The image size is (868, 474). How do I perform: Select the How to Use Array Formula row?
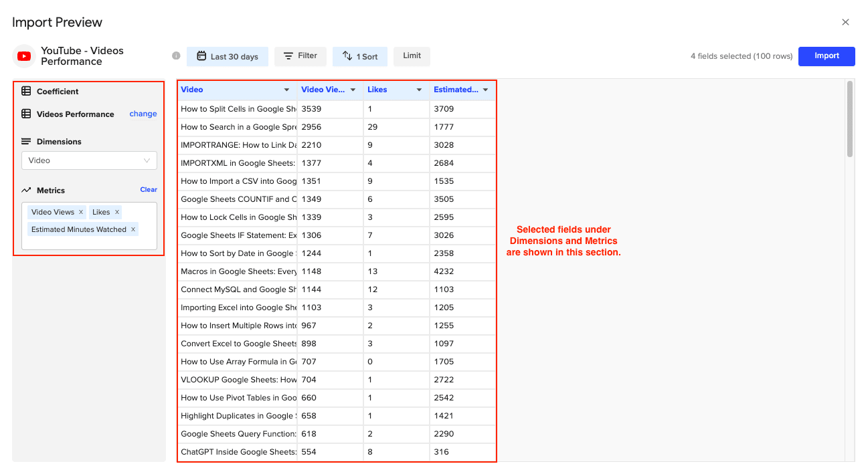337,362
